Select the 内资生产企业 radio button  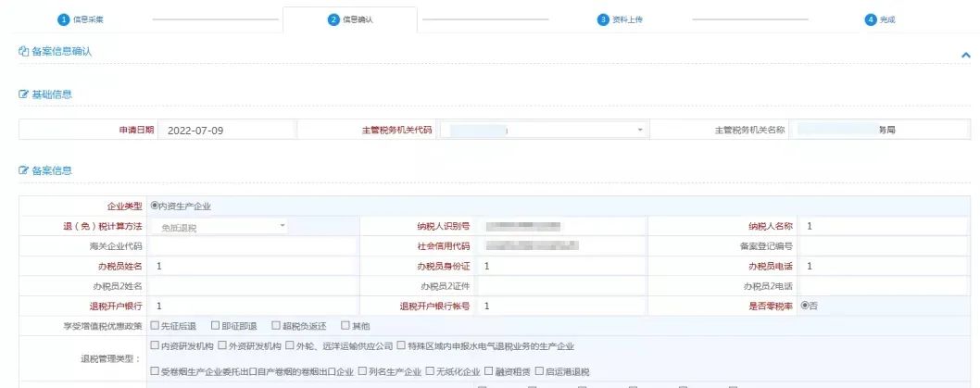[155, 206]
